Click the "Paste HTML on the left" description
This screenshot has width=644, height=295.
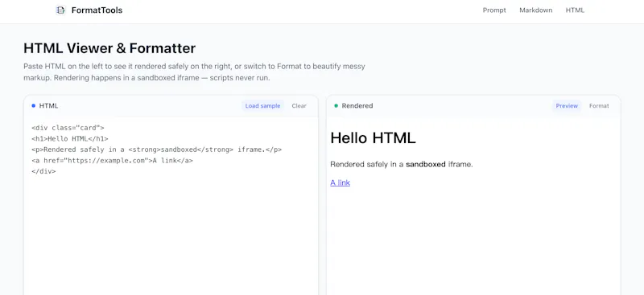tap(194, 72)
